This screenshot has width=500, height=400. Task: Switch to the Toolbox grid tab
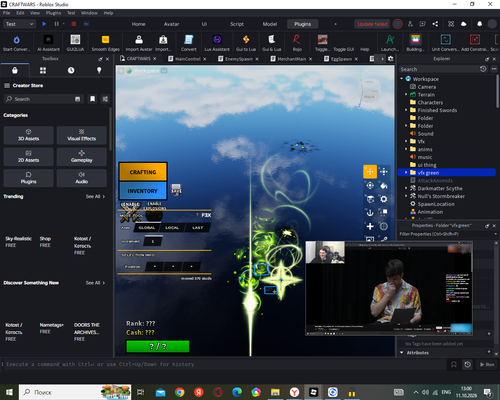coord(43,70)
